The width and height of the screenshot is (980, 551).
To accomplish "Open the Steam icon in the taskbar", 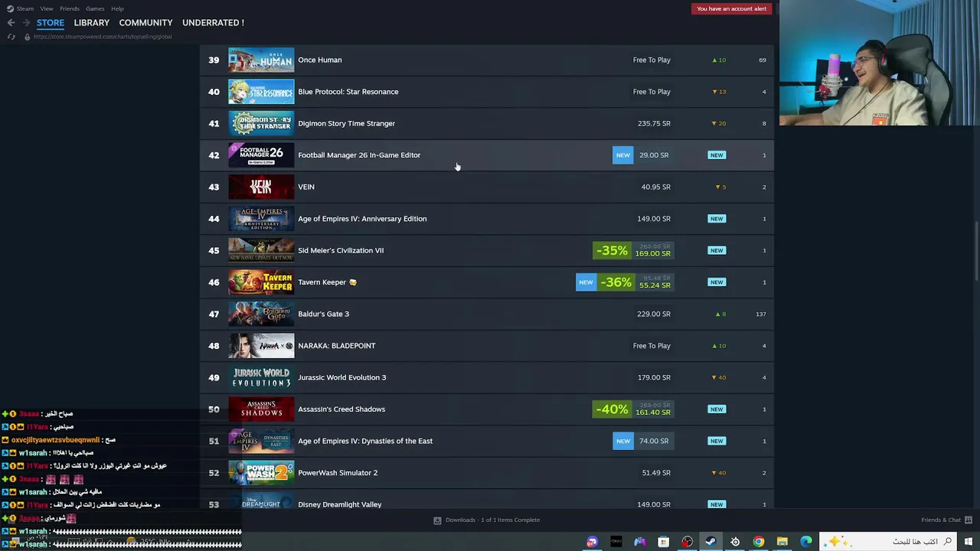I will pos(710,542).
